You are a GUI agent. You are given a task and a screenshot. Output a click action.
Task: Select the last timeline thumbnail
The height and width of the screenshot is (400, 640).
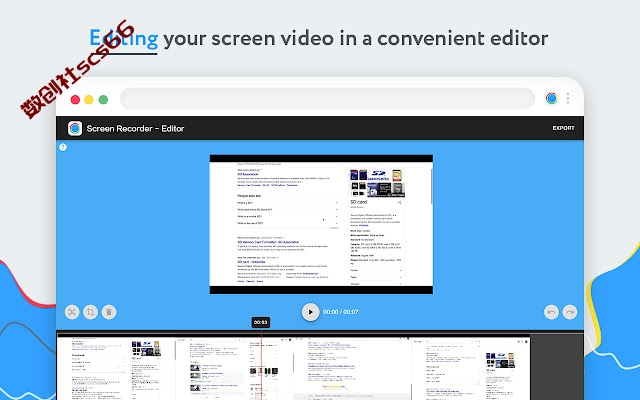coord(471,368)
